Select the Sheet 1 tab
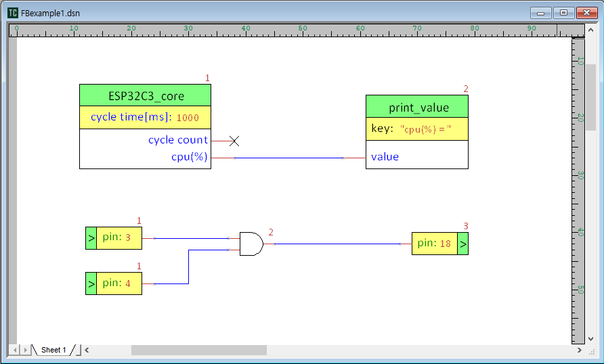Viewport: 604px width, 364px height. tap(53, 350)
